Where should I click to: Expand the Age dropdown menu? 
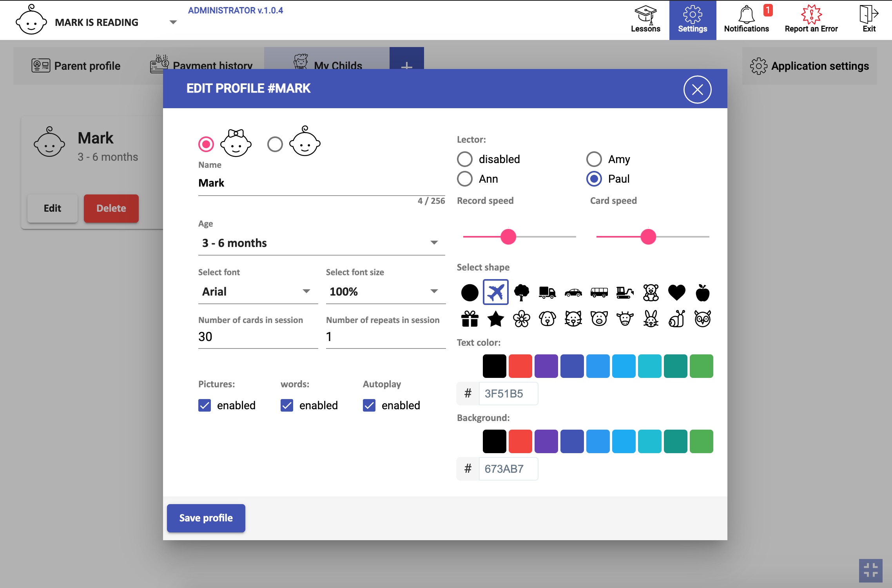point(435,243)
